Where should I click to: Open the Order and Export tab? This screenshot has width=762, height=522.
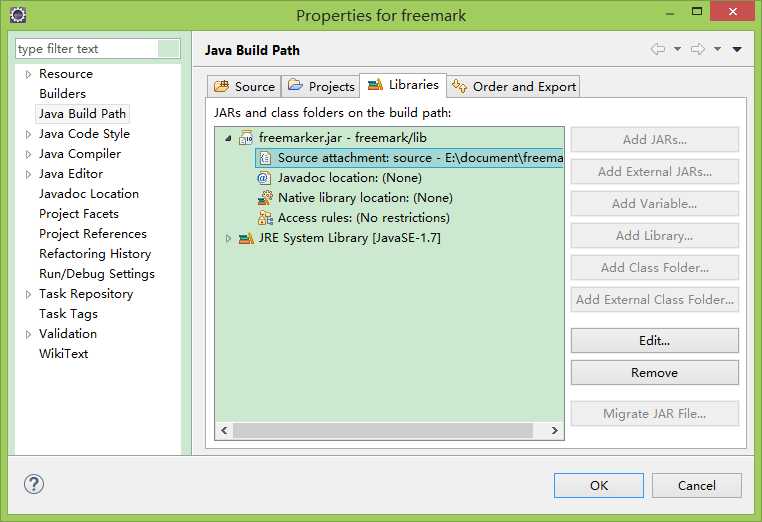(x=514, y=87)
